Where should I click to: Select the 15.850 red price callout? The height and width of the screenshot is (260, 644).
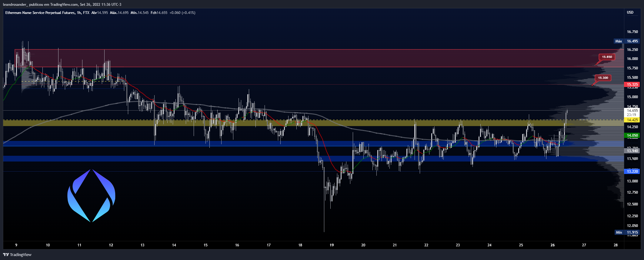pyautogui.click(x=607, y=57)
